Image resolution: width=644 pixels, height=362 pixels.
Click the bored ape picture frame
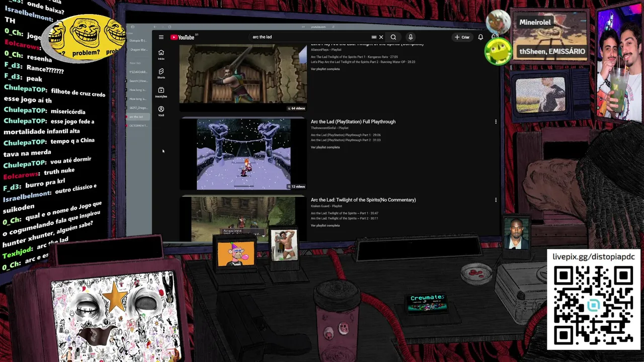236,253
